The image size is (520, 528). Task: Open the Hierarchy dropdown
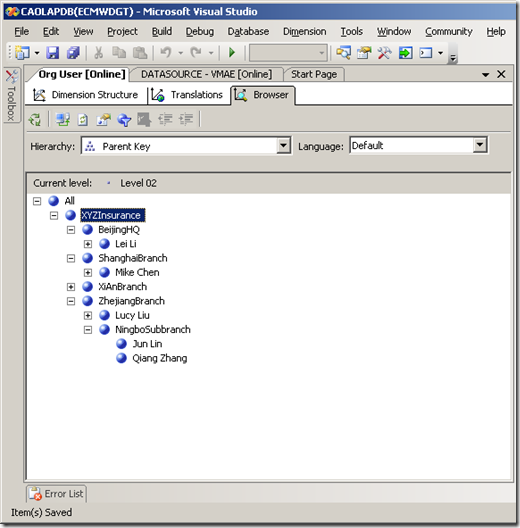(284, 145)
